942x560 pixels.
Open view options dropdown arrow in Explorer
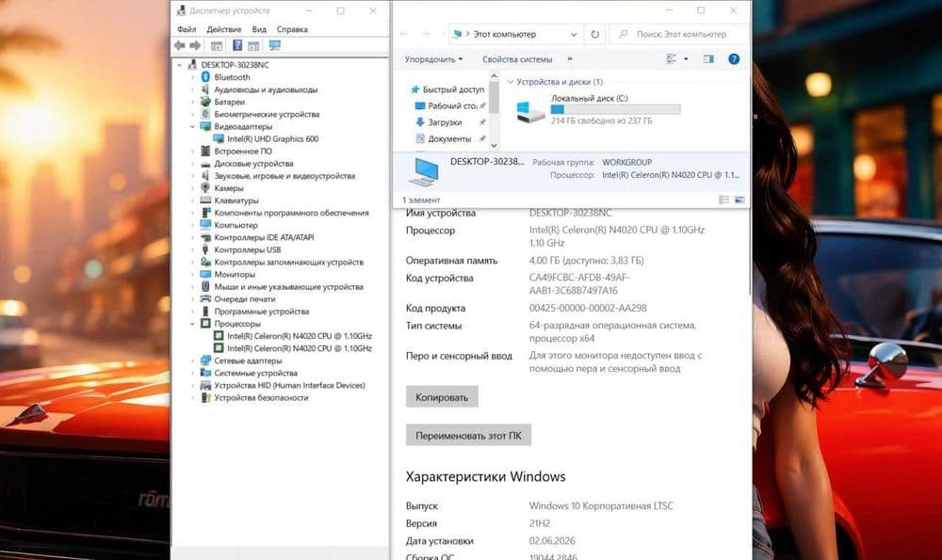click(x=686, y=58)
